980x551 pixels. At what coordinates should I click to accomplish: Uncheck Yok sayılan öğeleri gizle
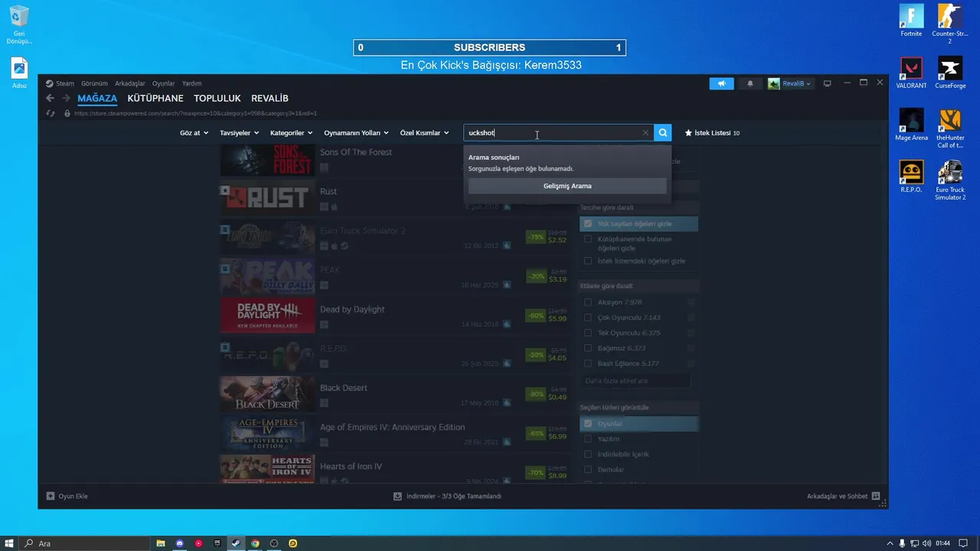tap(588, 224)
